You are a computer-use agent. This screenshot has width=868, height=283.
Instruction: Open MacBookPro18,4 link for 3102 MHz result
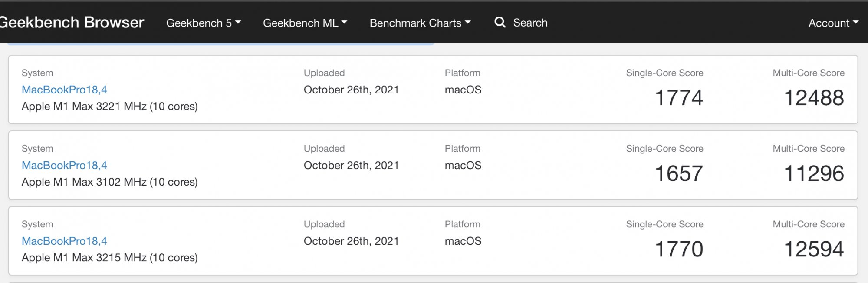pos(64,165)
